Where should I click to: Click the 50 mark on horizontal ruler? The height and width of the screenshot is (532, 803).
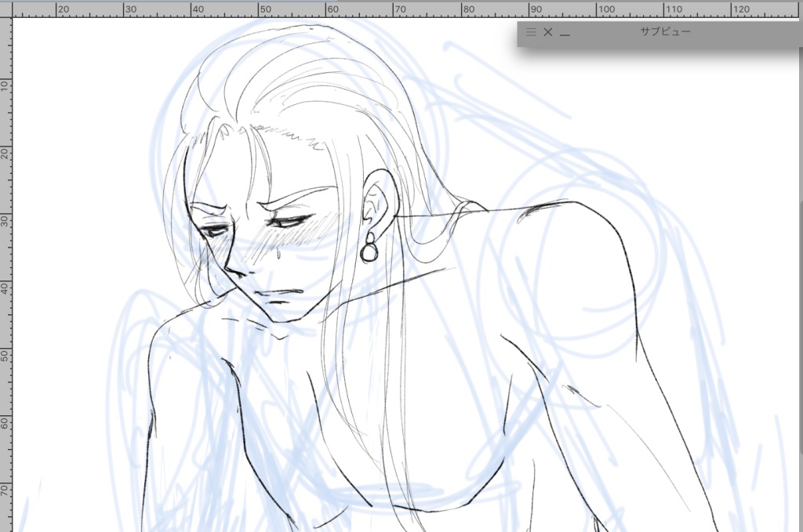pyautogui.click(x=265, y=9)
